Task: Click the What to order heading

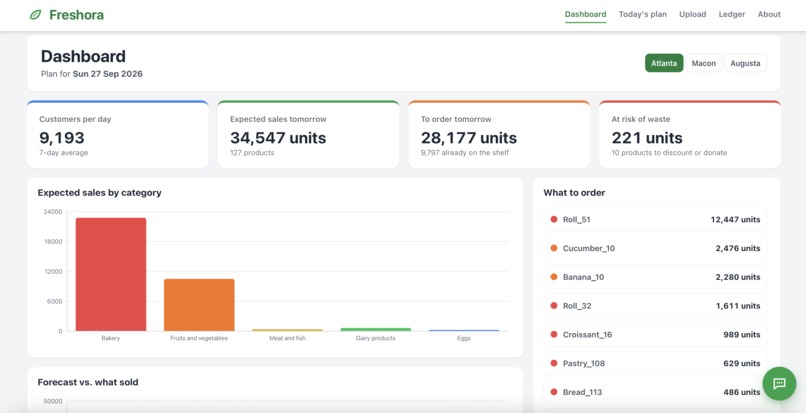Action: tap(574, 193)
